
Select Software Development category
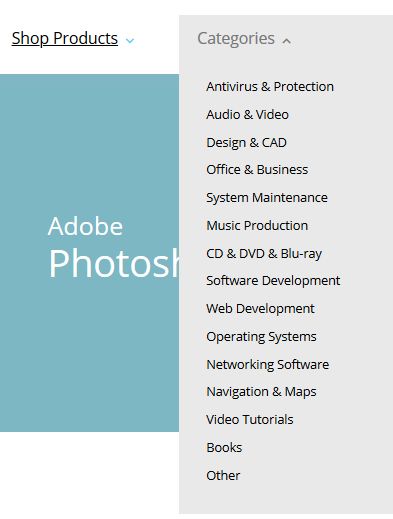pos(273,281)
